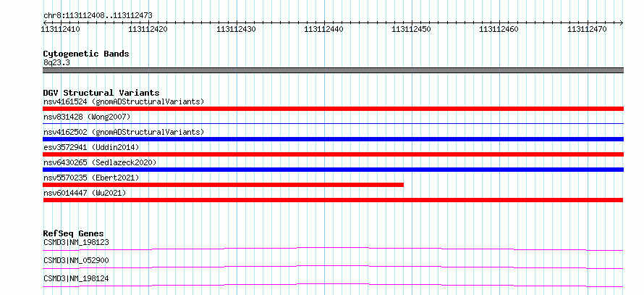
Task: Open variant label nsv831428 (Wong2007)
Action: coord(87,117)
